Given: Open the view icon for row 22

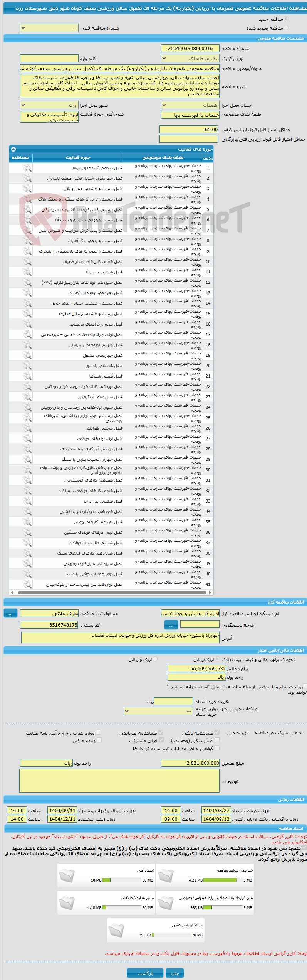Looking at the screenshot, I should (27, 386).
